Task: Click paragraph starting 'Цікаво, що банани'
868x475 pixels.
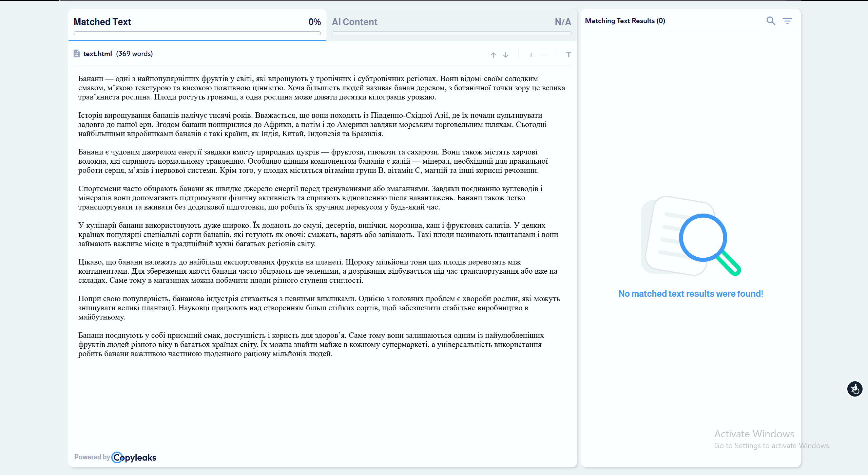Action: tap(318, 271)
